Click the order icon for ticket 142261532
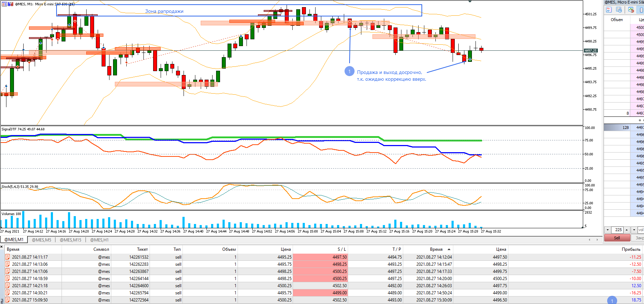The height and width of the screenshot is (304, 644). (x=8, y=257)
